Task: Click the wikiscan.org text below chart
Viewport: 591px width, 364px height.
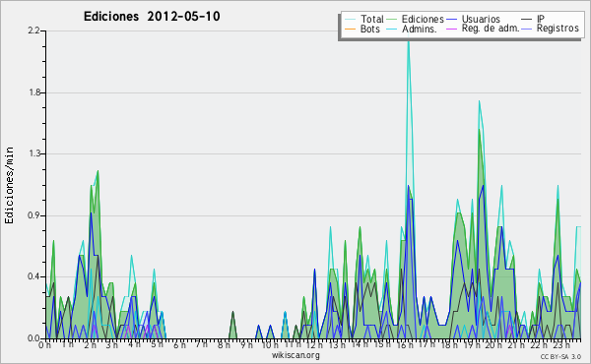Action: click(295, 355)
